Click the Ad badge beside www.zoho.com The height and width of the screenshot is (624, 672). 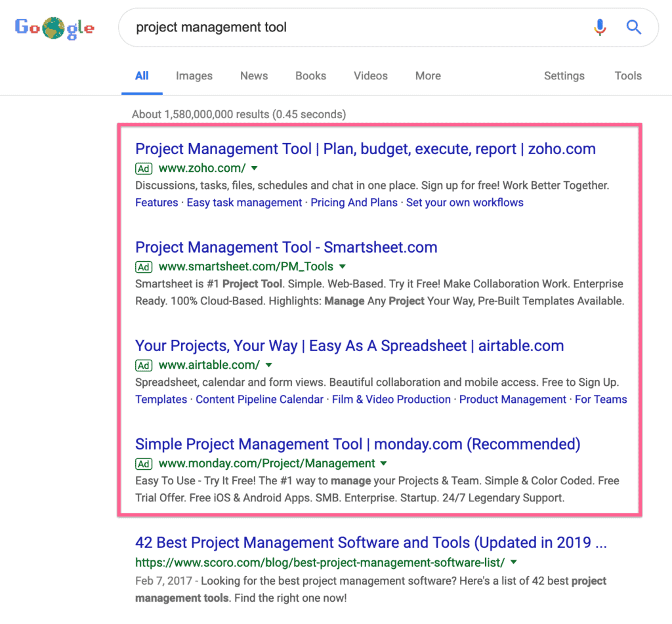pos(144,169)
